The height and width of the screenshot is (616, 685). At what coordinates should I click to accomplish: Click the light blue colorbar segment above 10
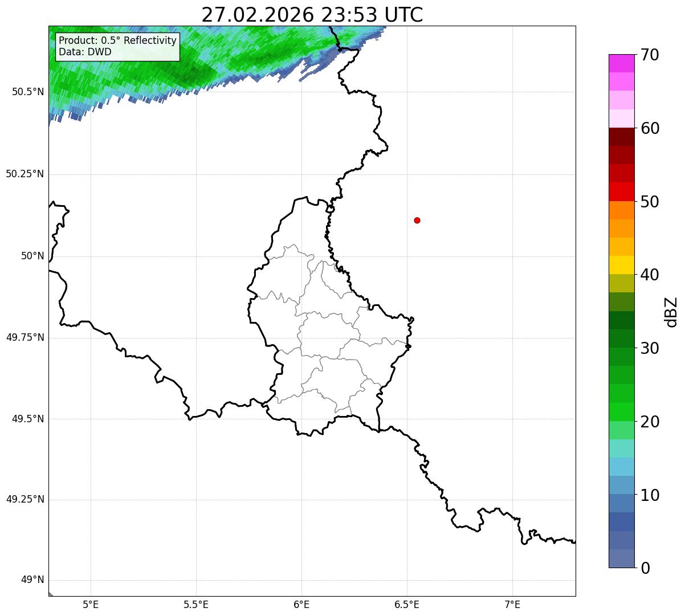[621, 485]
